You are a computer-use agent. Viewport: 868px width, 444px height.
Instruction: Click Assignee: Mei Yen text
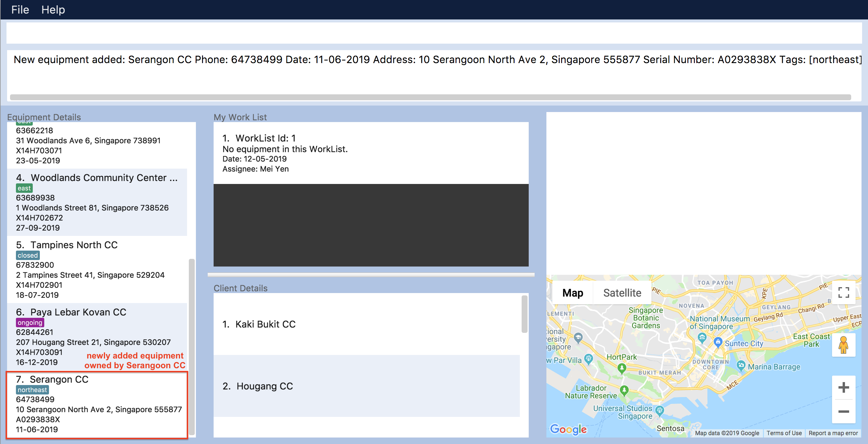pyautogui.click(x=256, y=169)
